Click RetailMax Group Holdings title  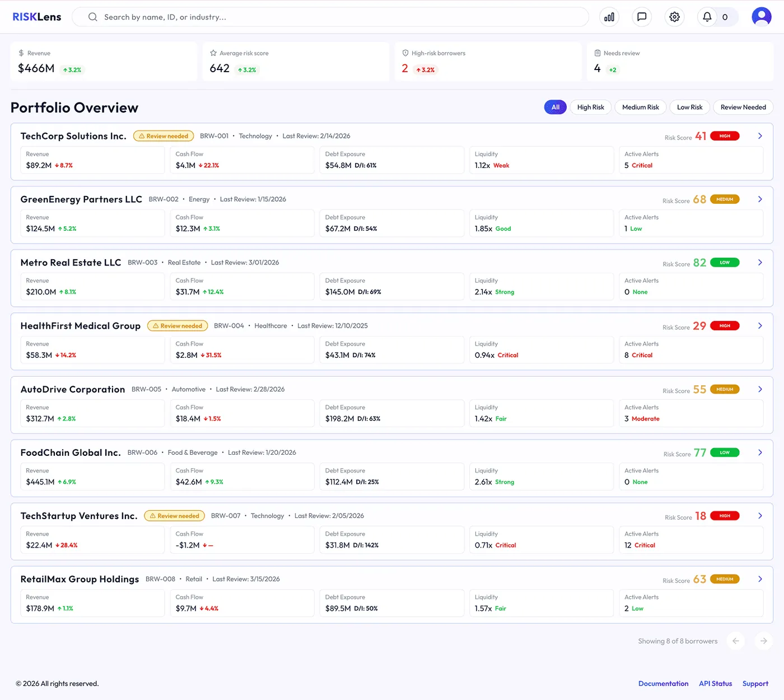(x=80, y=579)
